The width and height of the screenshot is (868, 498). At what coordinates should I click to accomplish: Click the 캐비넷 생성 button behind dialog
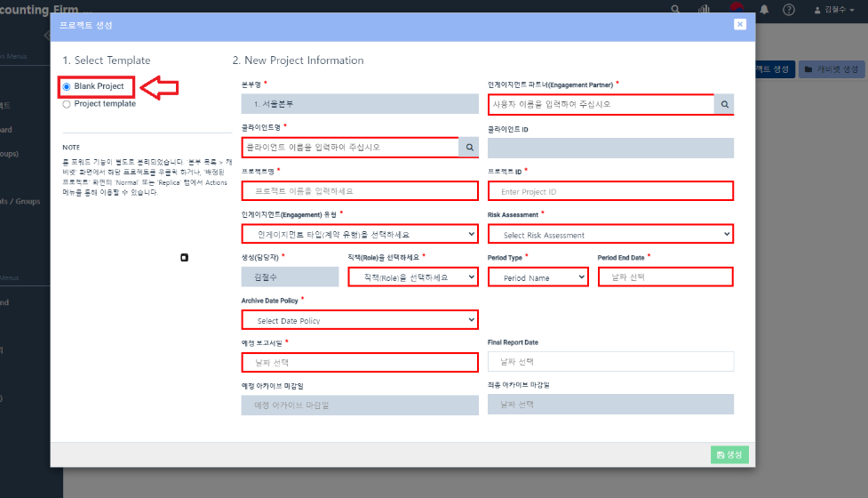pyautogui.click(x=832, y=69)
